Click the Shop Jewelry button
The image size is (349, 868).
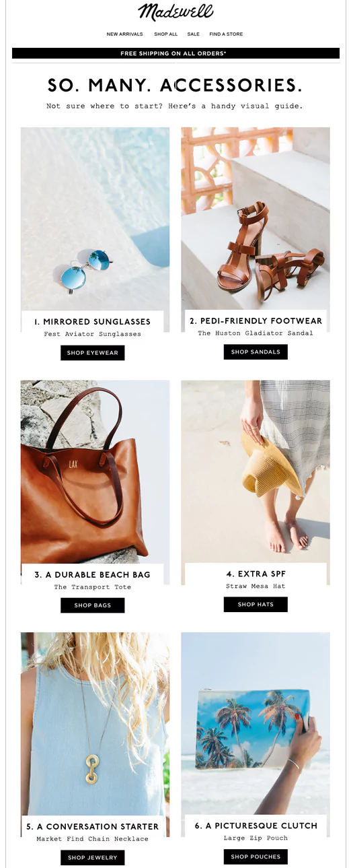[x=93, y=857]
